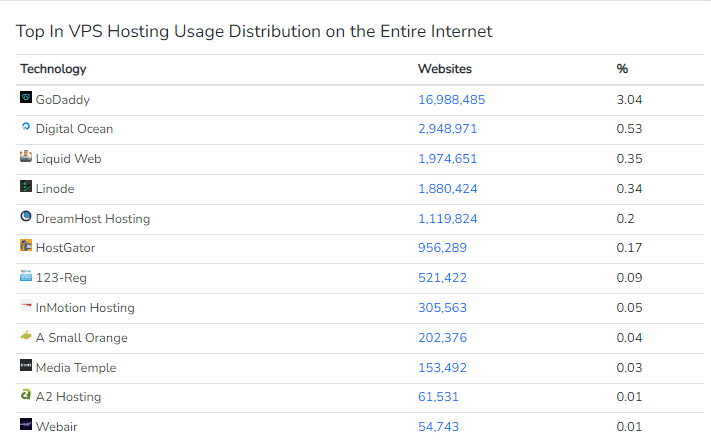711x441 pixels.
Task: Click the Websites column header
Action: tap(444, 69)
